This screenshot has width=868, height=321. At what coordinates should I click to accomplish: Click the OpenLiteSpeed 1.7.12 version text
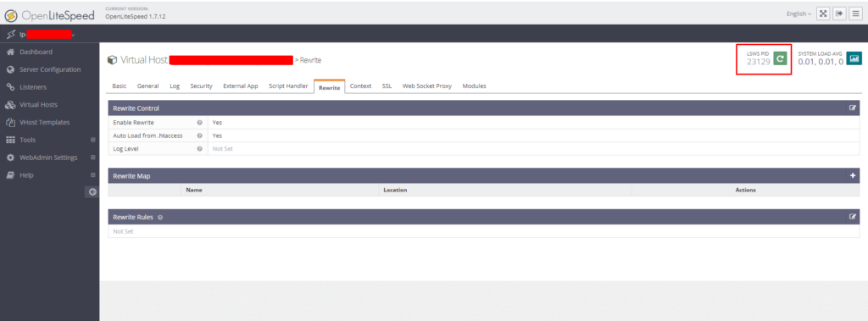pos(135,17)
